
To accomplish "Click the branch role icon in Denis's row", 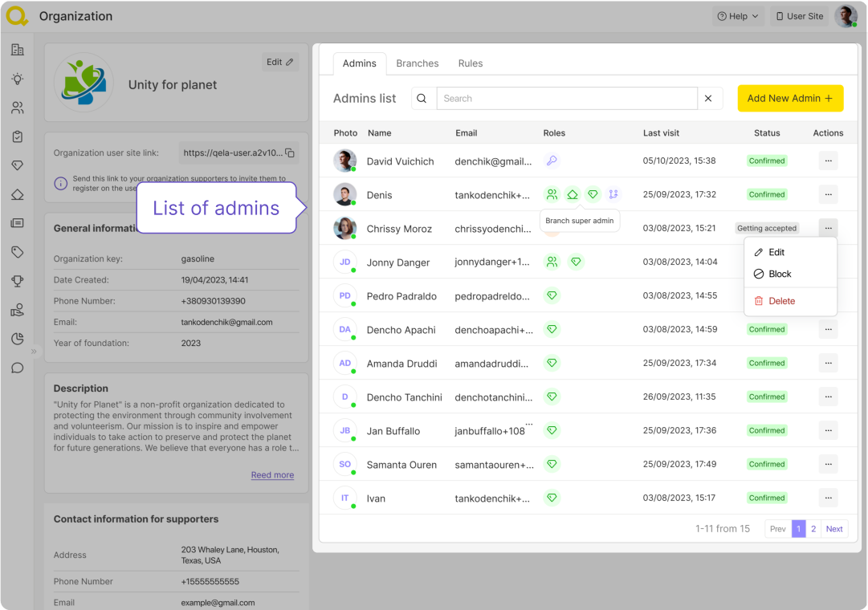I will (x=613, y=194).
